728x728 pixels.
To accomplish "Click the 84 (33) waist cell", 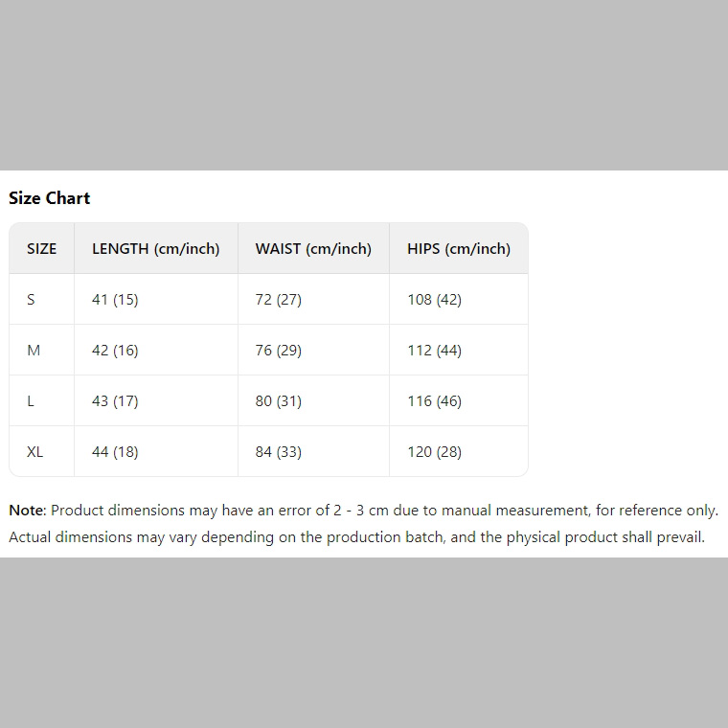I will [x=278, y=452].
